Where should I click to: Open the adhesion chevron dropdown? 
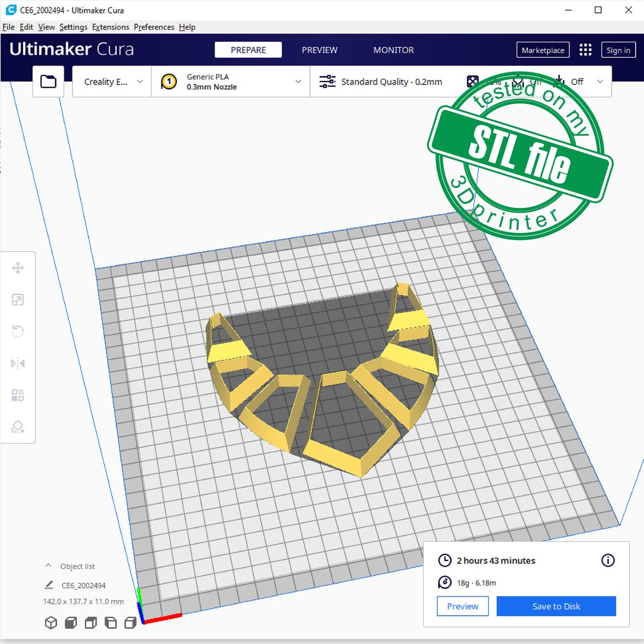(600, 81)
